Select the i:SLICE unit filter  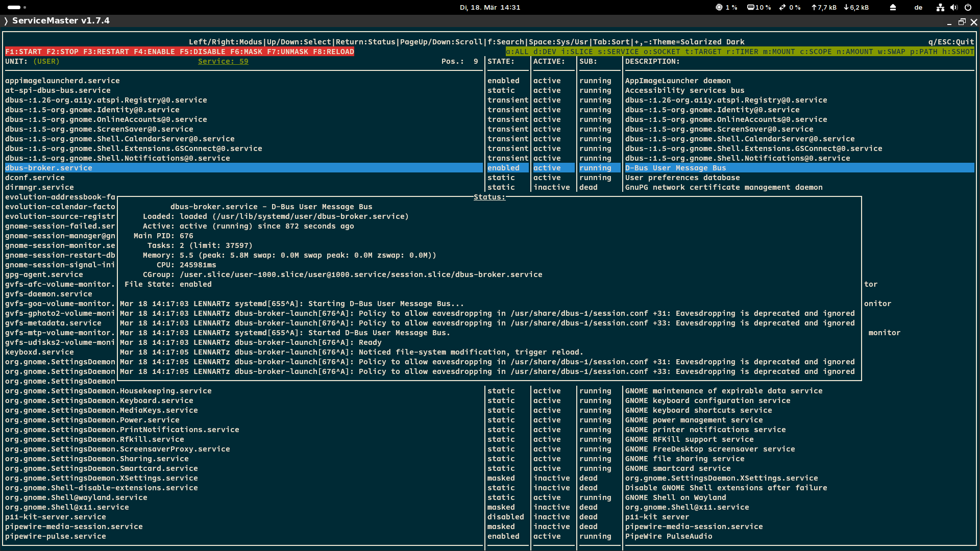click(x=577, y=52)
